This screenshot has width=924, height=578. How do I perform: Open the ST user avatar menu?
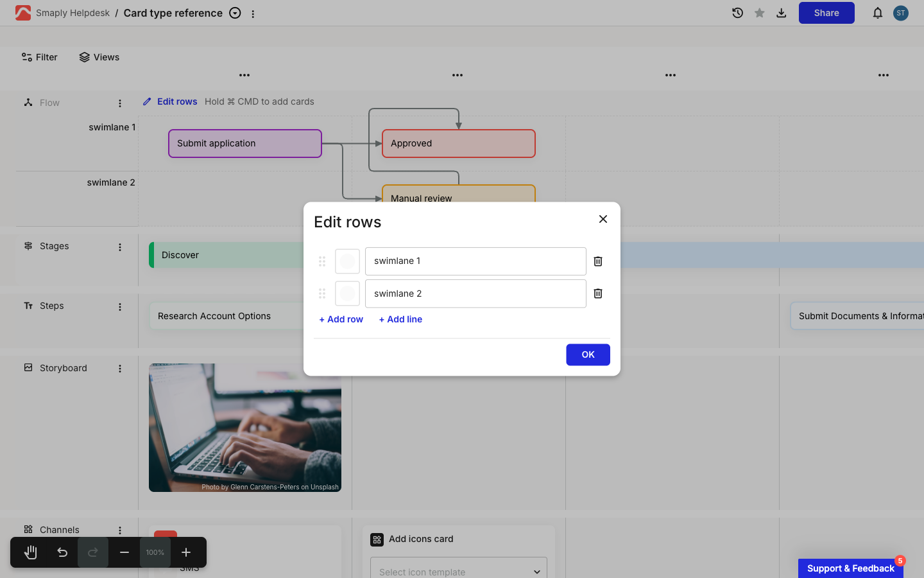pyautogui.click(x=901, y=13)
